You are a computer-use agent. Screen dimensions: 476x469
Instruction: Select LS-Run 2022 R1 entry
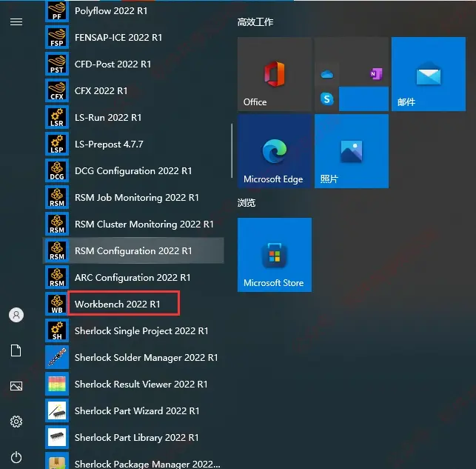(x=108, y=118)
